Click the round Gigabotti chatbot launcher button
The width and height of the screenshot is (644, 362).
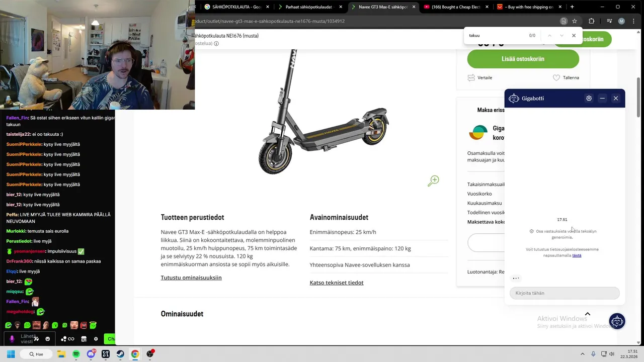617,321
